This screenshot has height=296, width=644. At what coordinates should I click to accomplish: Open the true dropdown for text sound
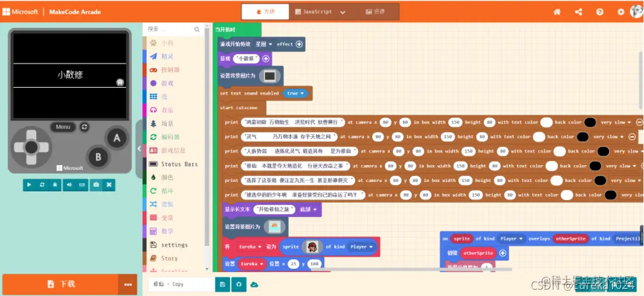(296, 94)
